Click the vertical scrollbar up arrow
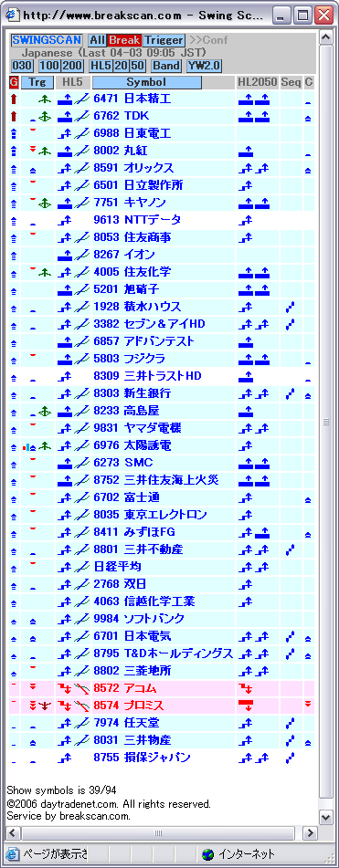Screen dimensions: 339x868 [x=326, y=38]
